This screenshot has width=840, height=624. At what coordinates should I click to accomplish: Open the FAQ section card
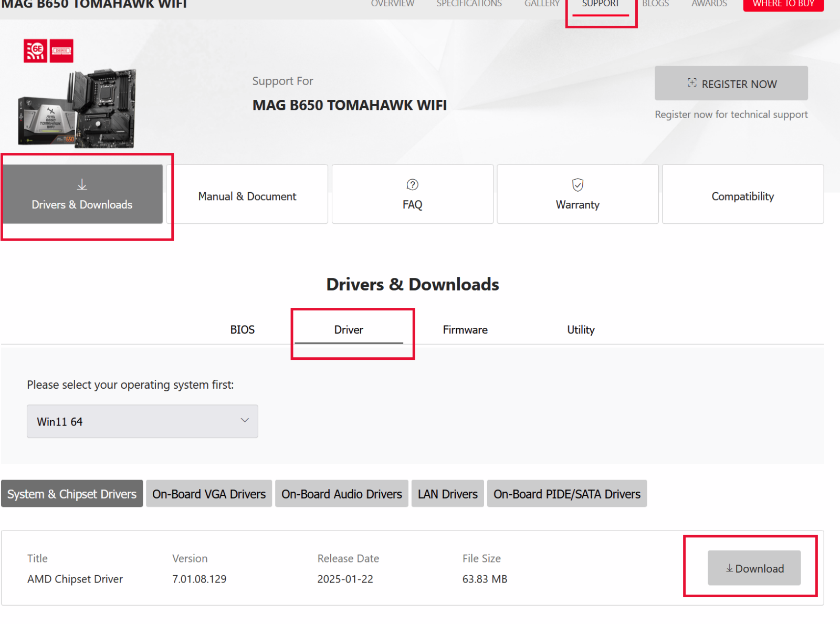click(x=413, y=194)
